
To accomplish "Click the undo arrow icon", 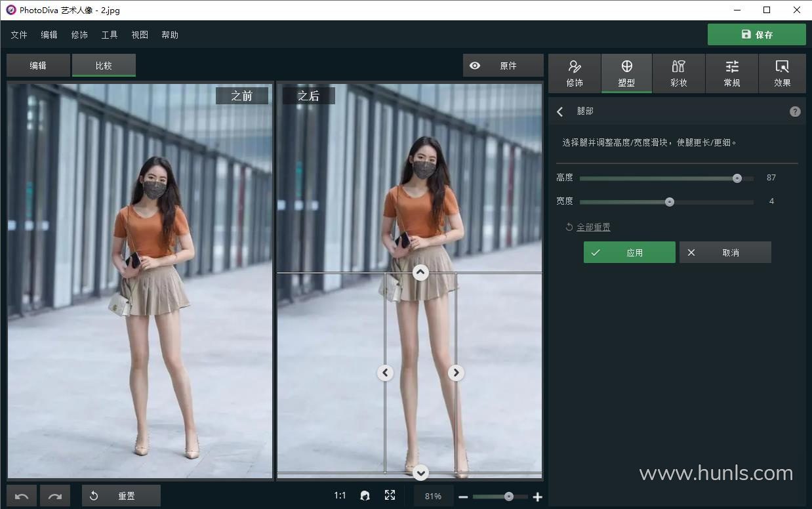I will pyautogui.click(x=22, y=496).
